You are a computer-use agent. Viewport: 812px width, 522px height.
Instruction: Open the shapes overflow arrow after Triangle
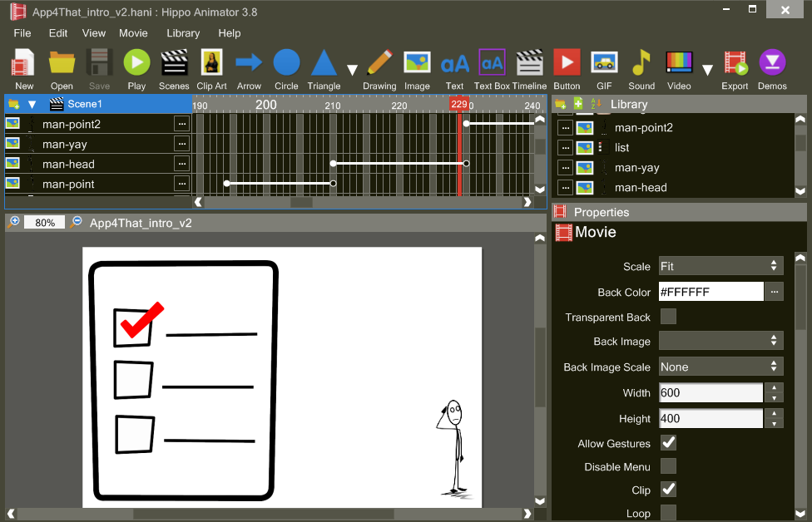pyautogui.click(x=352, y=70)
